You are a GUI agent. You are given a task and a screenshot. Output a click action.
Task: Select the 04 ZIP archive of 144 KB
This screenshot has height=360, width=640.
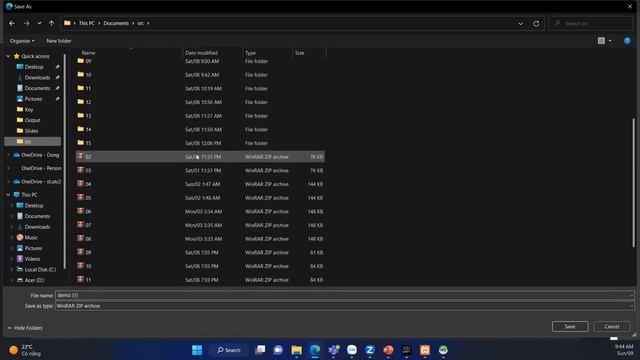[x=200, y=184]
